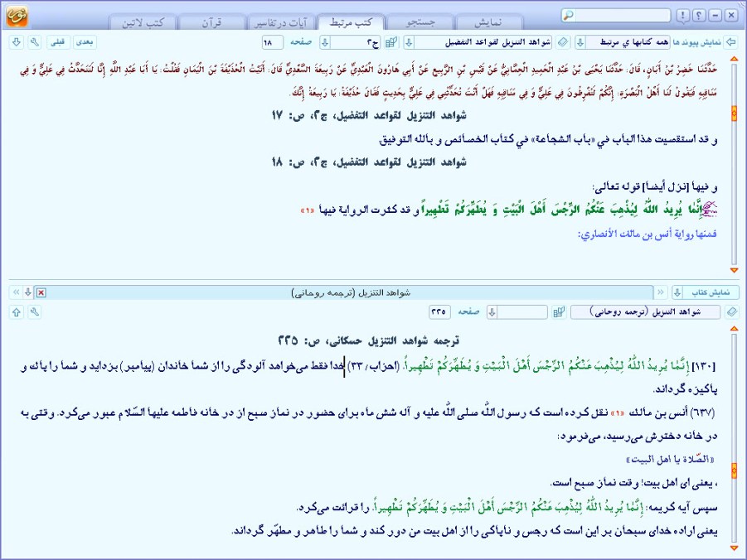Viewport: 747px width, 560px height.
Task: Click the line و قد استقصيت هذا الباب
Action: 548,139
